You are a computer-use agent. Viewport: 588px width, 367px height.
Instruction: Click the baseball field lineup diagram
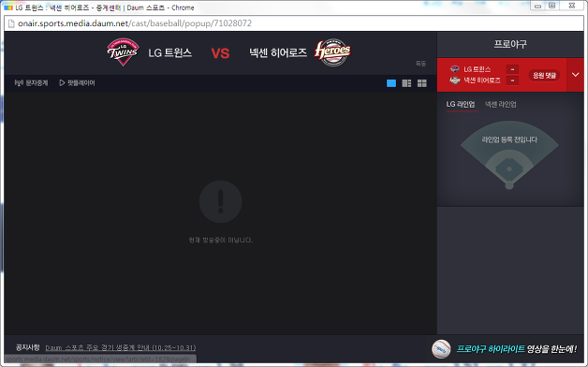(x=509, y=154)
